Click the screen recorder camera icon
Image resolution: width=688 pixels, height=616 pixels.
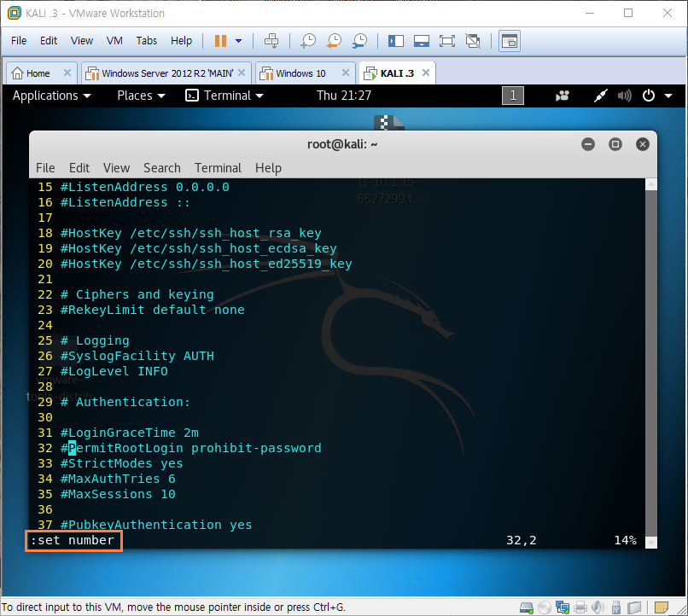tap(562, 96)
